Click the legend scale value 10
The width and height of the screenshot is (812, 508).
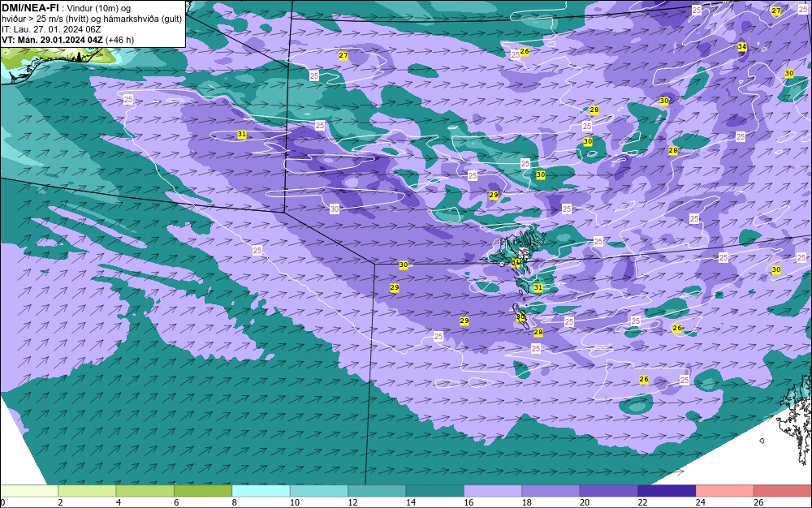point(295,502)
